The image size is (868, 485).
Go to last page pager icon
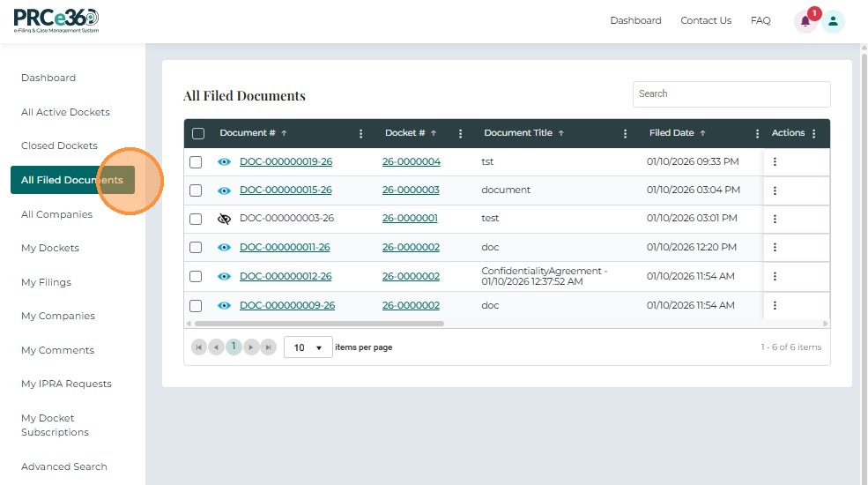268,347
